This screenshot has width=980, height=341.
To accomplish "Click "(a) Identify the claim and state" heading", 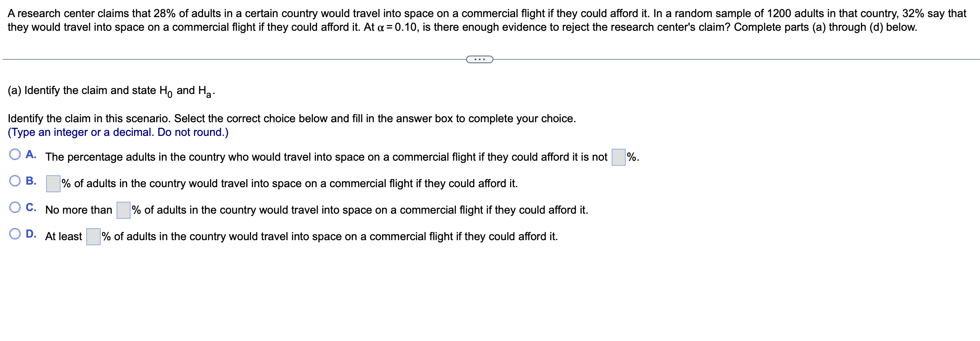I will click(82, 91).
